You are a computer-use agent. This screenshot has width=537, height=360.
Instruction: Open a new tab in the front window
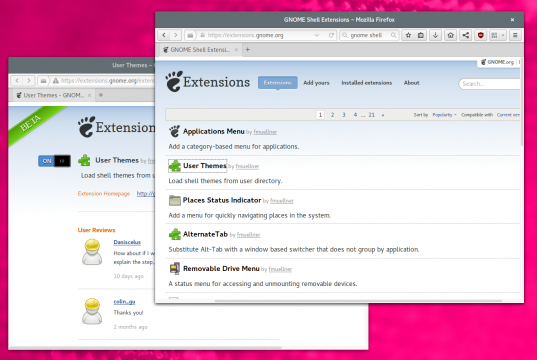point(248,50)
